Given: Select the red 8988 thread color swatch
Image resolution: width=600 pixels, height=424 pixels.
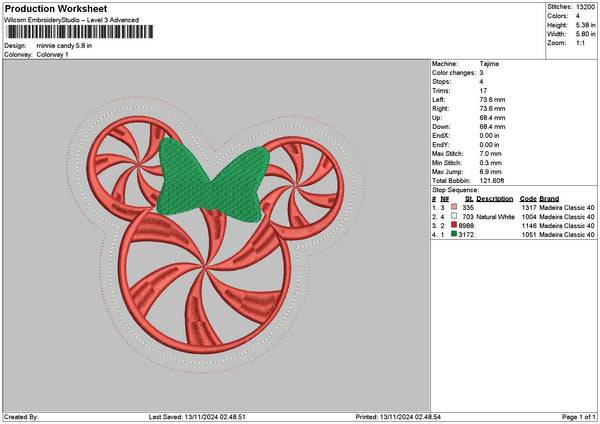Looking at the screenshot, I should point(454,225).
